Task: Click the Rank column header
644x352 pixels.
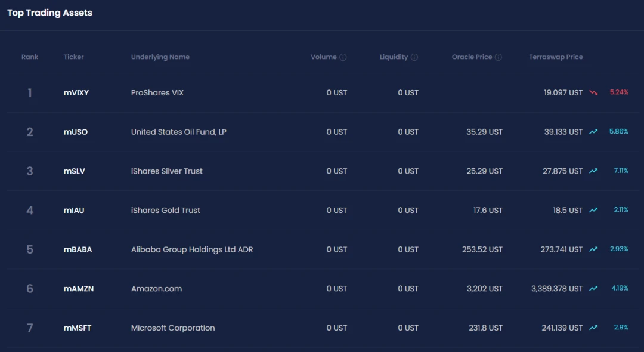Action: pos(30,57)
